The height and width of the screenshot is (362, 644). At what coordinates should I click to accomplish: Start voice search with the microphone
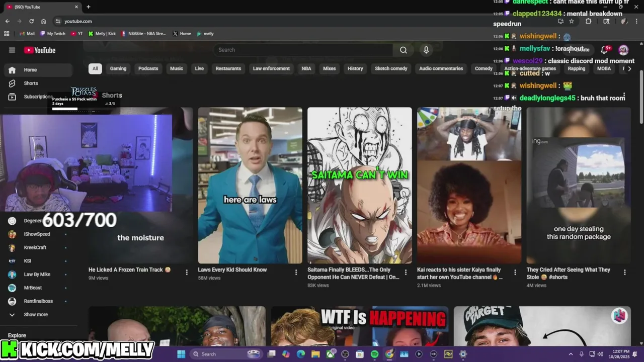[426, 50]
